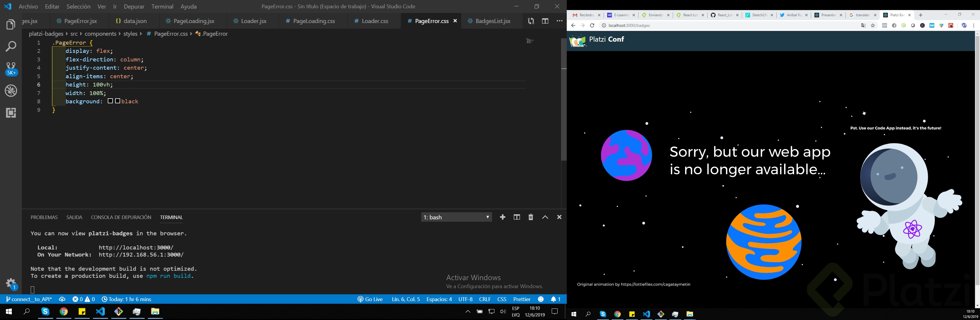Split the terminal panel

pos(517,217)
